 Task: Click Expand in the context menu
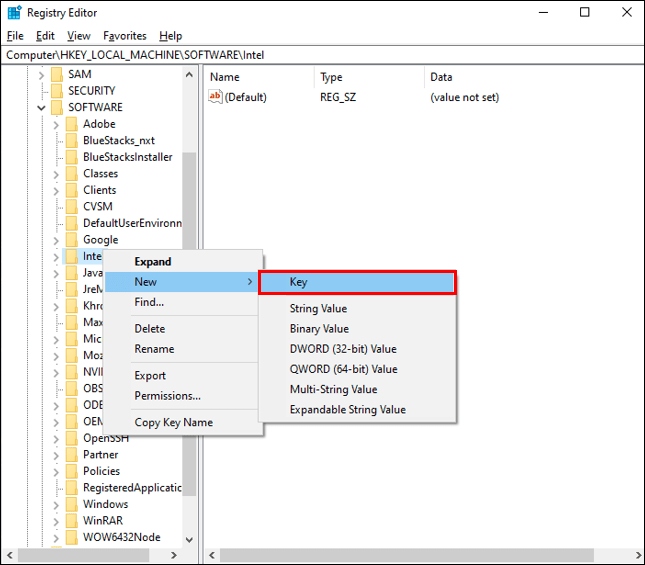click(183, 262)
